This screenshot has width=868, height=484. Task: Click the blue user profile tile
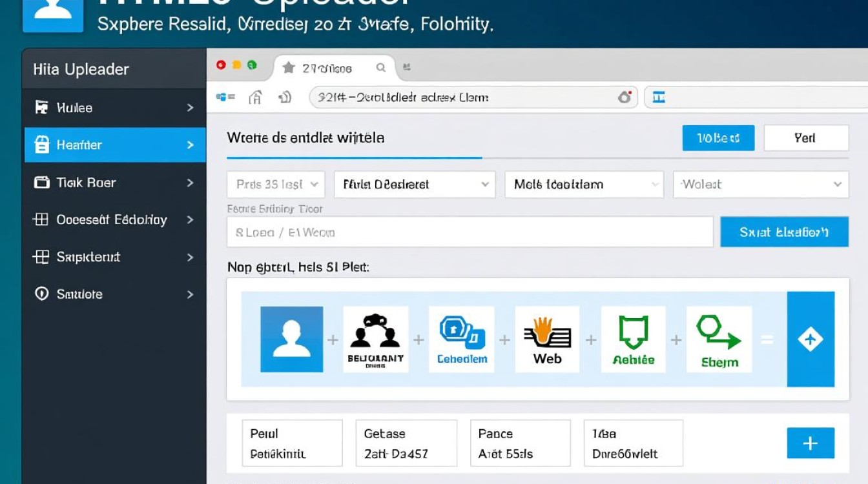(x=291, y=339)
